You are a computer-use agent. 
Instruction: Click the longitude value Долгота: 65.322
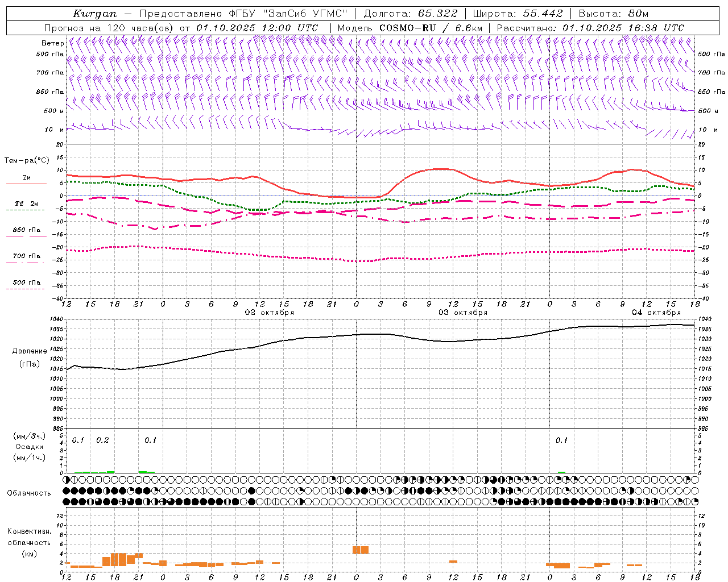pyautogui.click(x=411, y=14)
